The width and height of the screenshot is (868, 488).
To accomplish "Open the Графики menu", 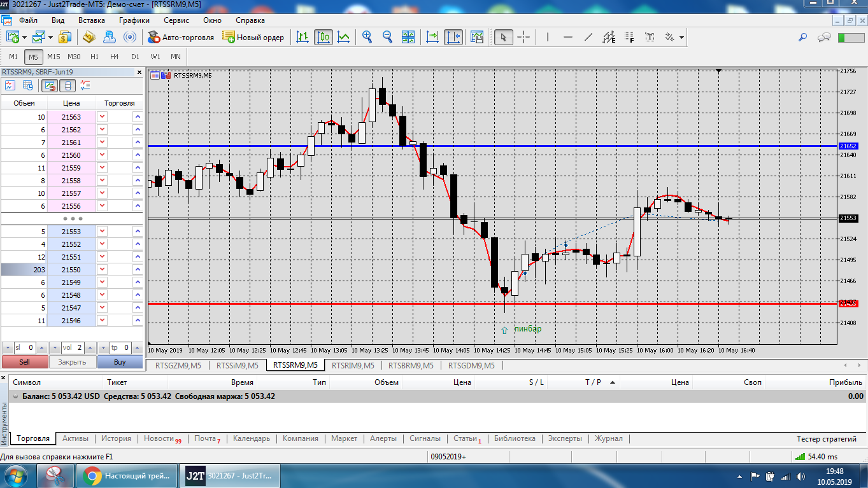I will pos(134,20).
